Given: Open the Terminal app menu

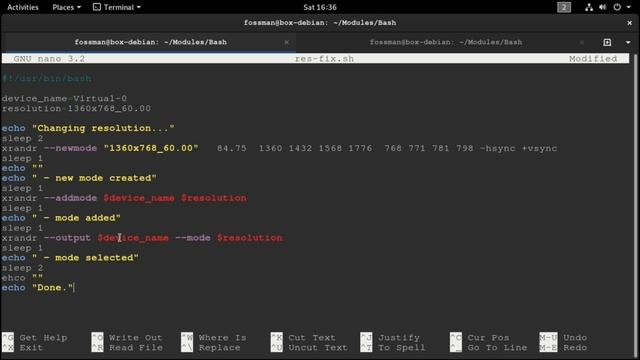Looking at the screenshot, I should coord(117,7).
